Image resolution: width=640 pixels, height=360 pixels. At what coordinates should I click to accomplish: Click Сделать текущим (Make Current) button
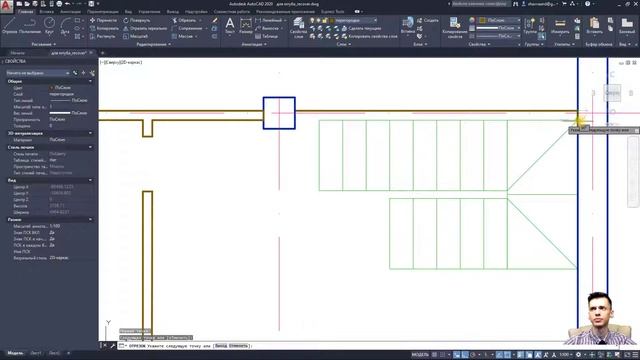click(362, 28)
